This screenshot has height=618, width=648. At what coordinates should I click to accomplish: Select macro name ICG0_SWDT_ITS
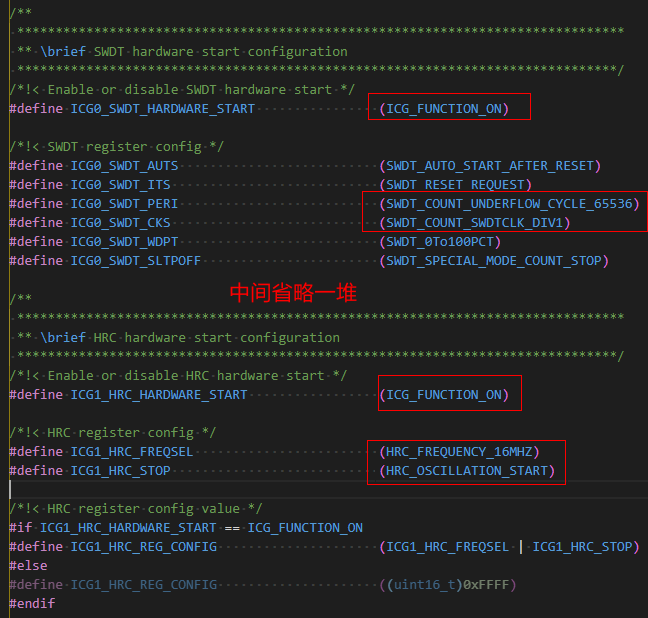(120, 185)
